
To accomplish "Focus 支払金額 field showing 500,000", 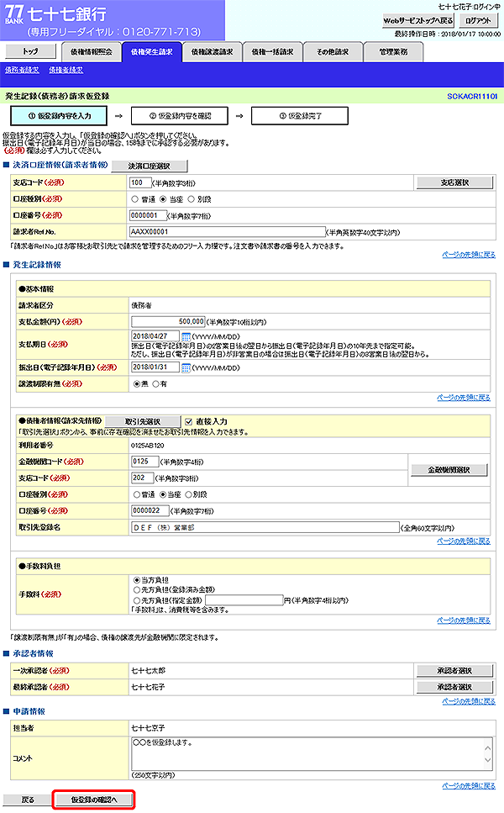I will 168,321.
